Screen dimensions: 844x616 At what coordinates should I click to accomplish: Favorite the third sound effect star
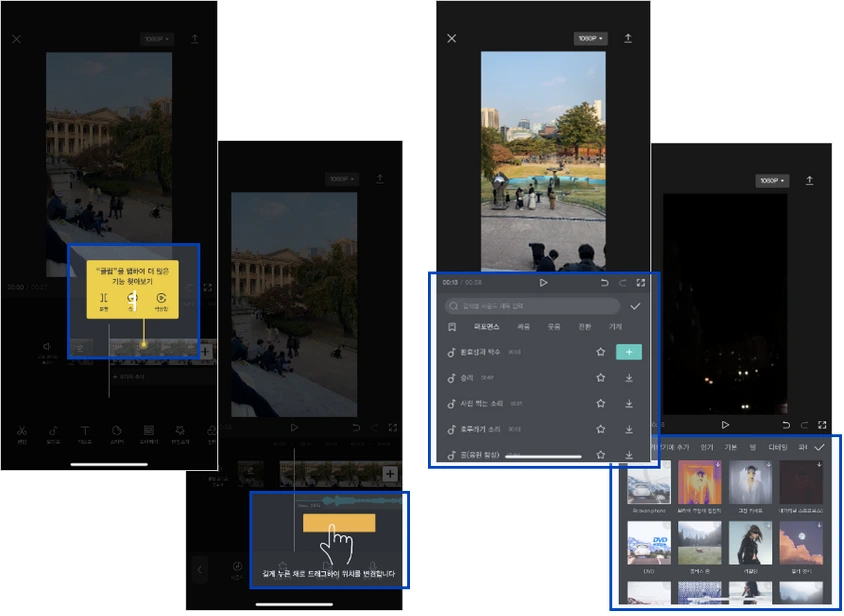601,403
